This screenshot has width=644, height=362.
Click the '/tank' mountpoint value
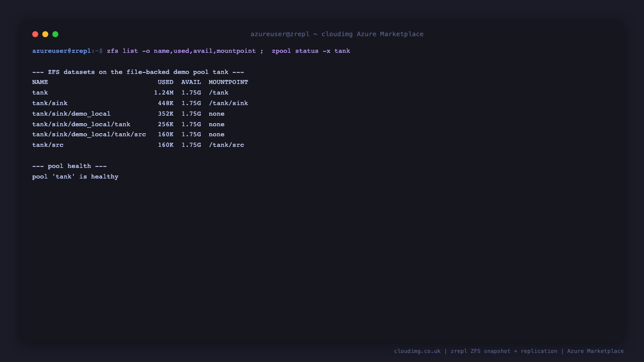pos(219,93)
